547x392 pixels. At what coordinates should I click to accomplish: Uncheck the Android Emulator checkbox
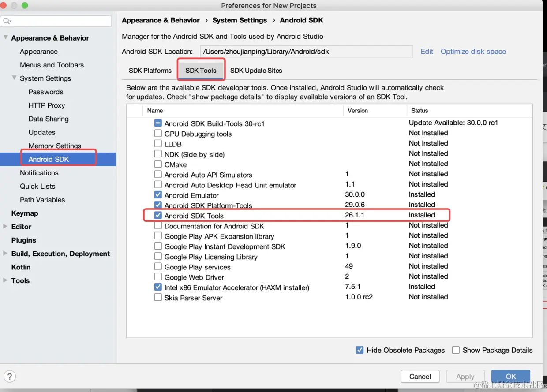tap(158, 195)
